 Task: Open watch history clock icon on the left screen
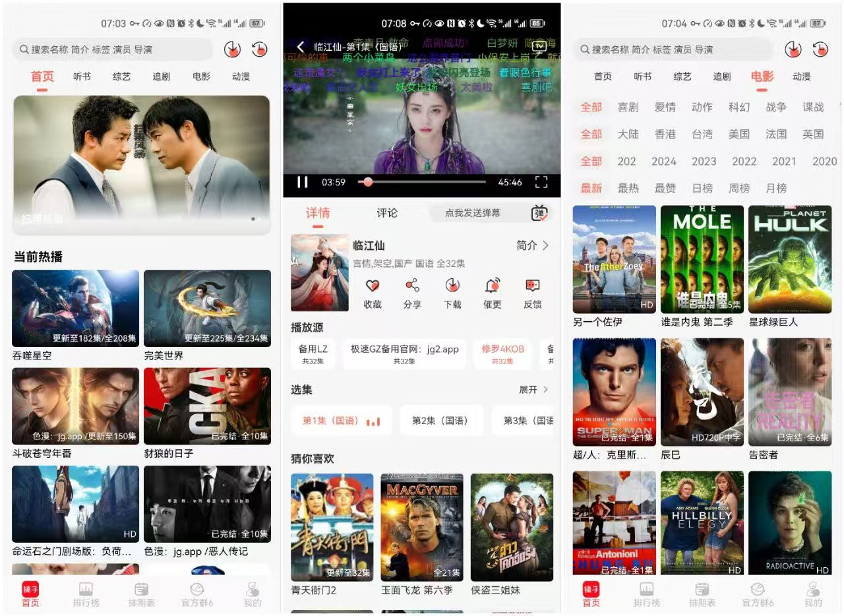(x=259, y=49)
